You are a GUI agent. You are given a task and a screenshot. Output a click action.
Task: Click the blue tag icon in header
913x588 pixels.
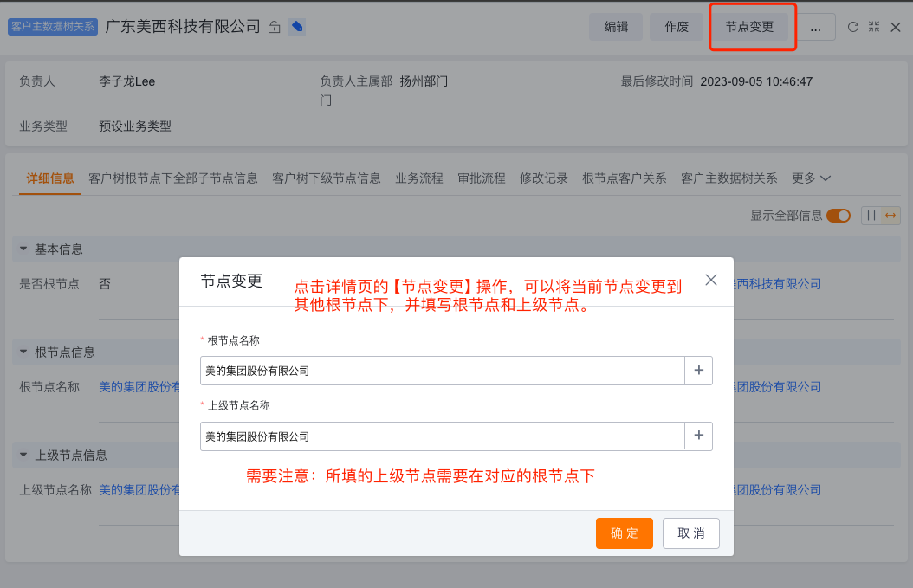click(297, 27)
